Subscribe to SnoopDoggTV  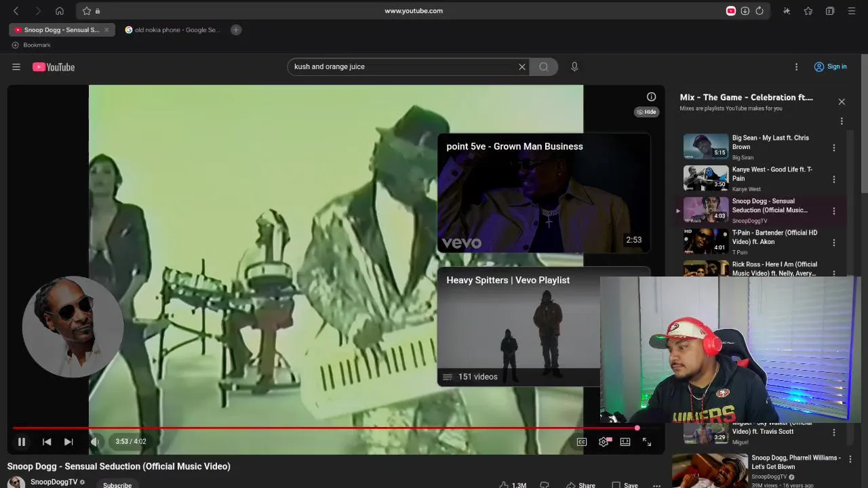[x=117, y=485]
